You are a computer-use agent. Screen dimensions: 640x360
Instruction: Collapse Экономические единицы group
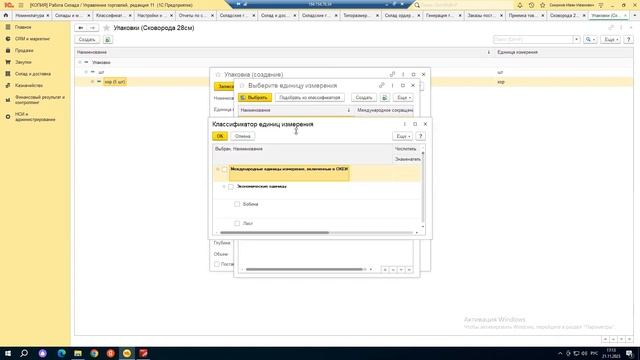coord(224,187)
